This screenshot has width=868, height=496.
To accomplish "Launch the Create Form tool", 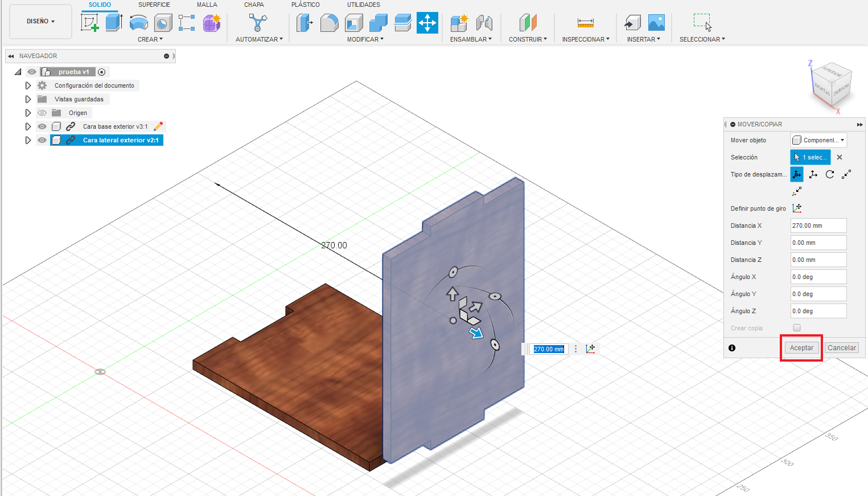I will (212, 23).
